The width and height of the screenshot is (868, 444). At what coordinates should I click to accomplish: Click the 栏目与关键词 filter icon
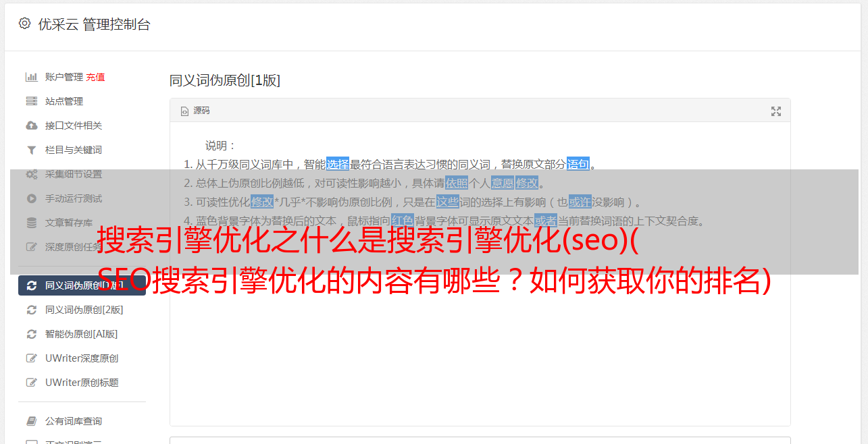[x=31, y=150]
